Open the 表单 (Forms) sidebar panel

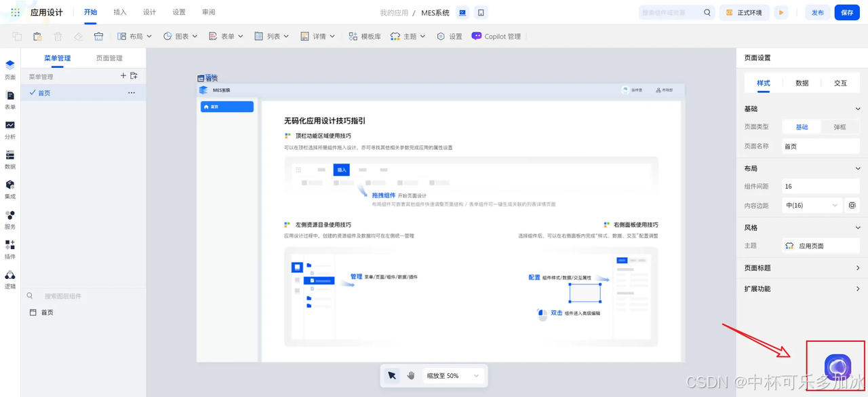point(9,98)
